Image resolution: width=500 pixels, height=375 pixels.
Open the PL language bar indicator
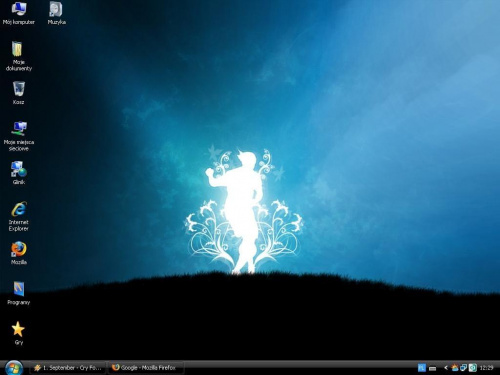point(422,368)
